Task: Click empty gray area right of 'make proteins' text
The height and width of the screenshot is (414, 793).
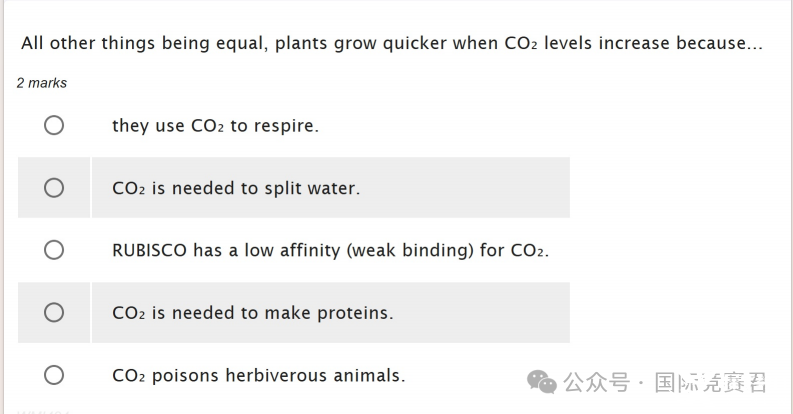Action: pos(481,312)
